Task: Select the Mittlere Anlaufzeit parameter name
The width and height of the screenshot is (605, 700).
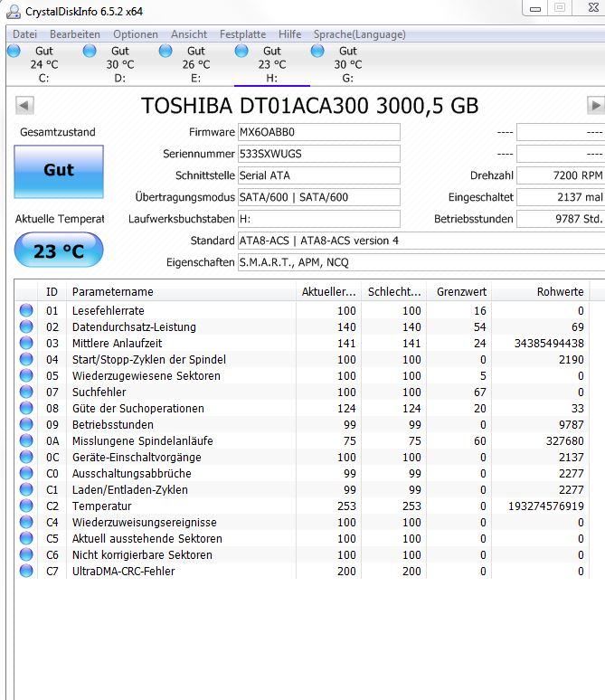Action: [x=117, y=344]
